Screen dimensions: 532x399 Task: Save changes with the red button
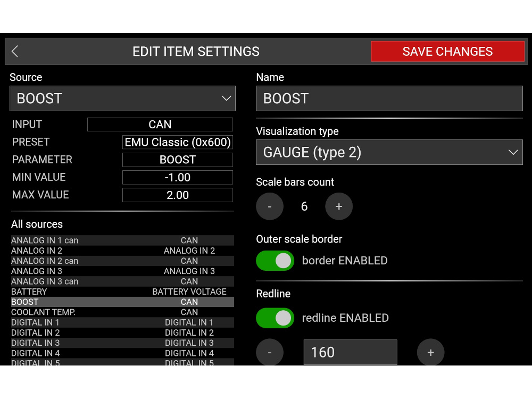point(447,52)
